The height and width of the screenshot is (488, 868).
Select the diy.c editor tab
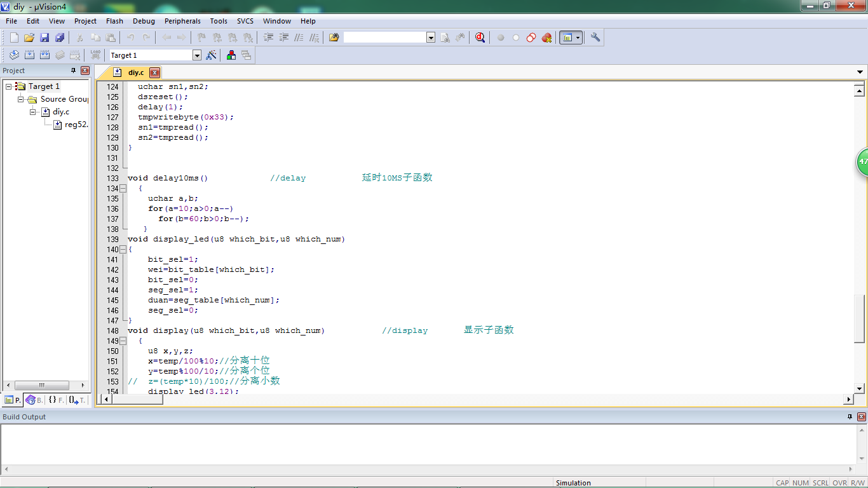click(x=135, y=72)
